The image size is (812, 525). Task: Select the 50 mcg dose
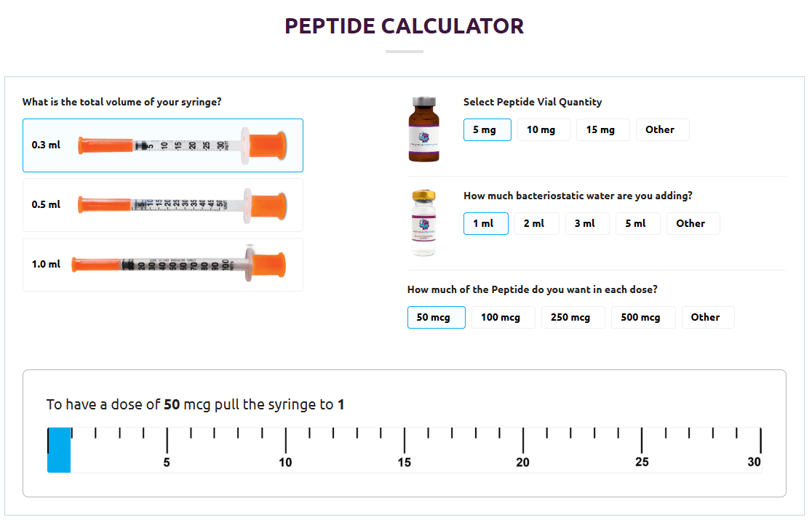pos(436,317)
